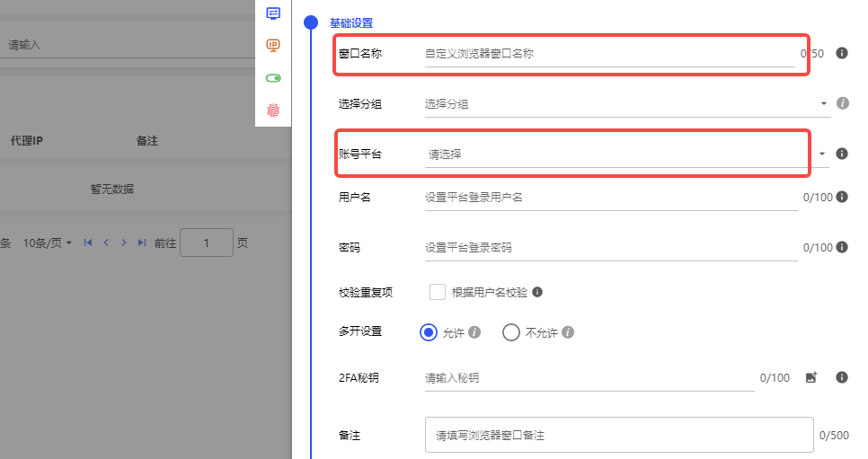Image resolution: width=868 pixels, height=459 pixels.
Task: Click the info icon next to 窗口名称 field
Action: (x=842, y=53)
